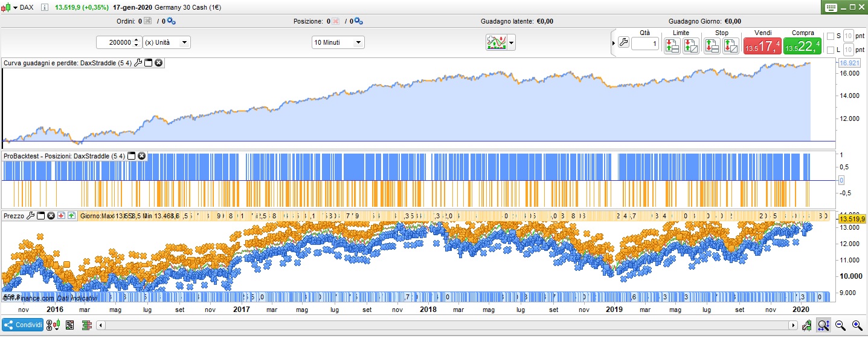Click the zoom out magnifier icon
This screenshot has width=868, height=338.
coord(840,325)
